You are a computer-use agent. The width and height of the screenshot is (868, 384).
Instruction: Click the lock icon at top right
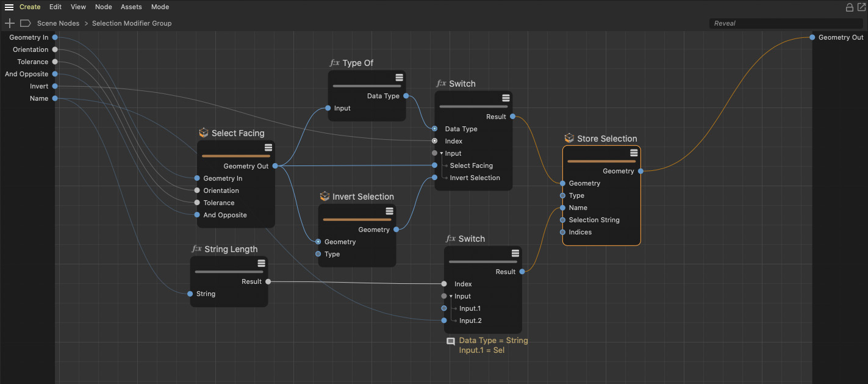click(849, 7)
